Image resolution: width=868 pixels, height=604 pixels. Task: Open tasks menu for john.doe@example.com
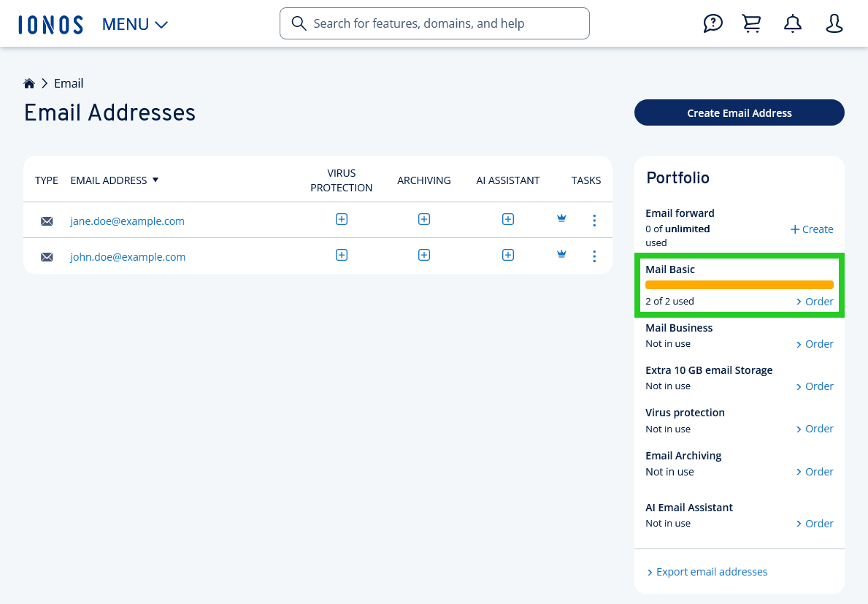(594, 256)
